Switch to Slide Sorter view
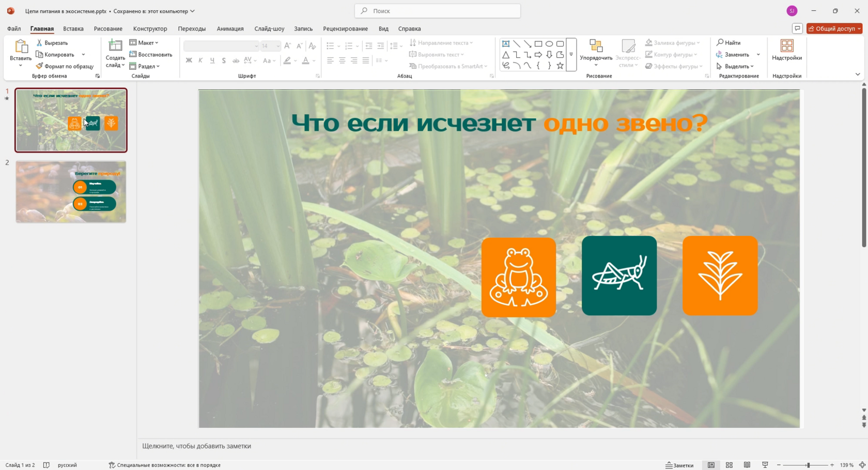This screenshot has width=868, height=470. click(729, 465)
